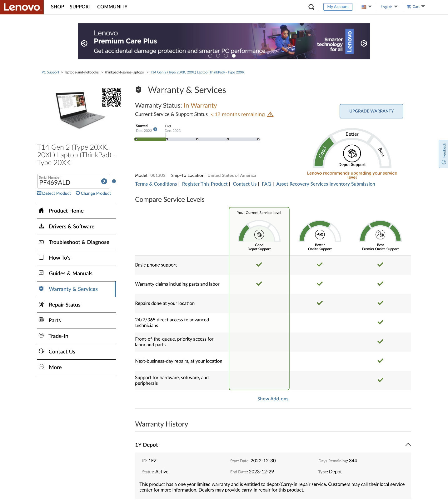Click T14 Gen 2 Type 20XK breadcrumb
This screenshot has width=448, height=500.
click(197, 72)
